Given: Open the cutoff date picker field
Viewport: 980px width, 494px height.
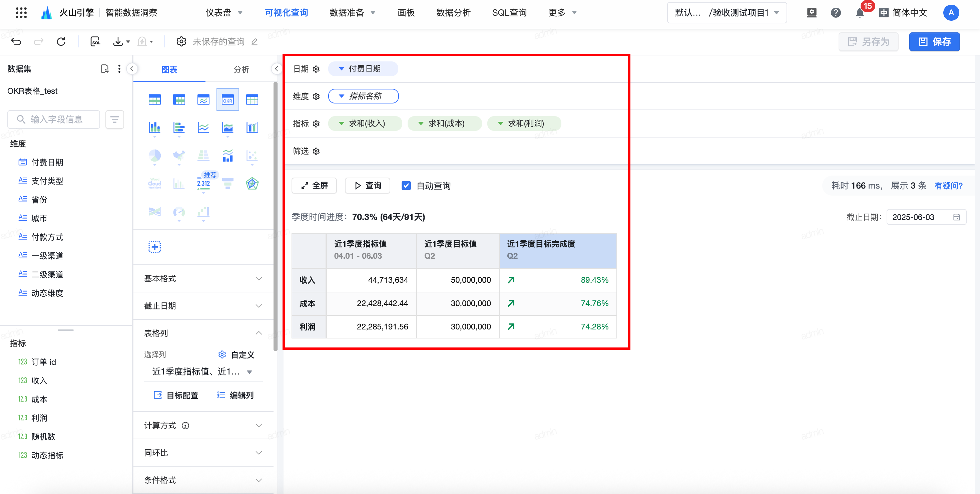Looking at the screenshot, I should [926, 217].
